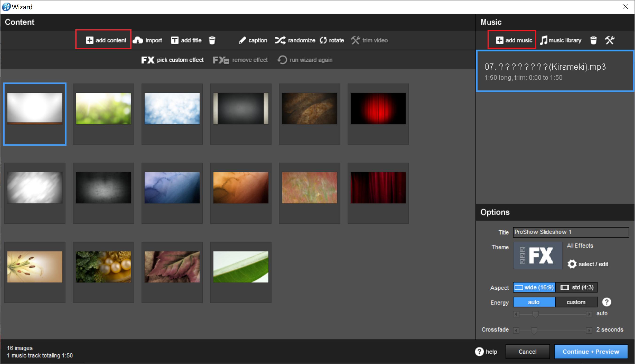Click Continue + Preview button

591,352
